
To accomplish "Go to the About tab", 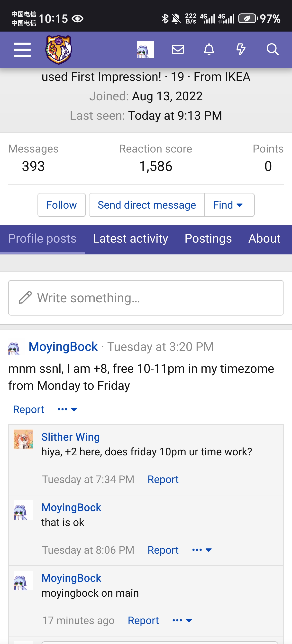I will (264, 238).
